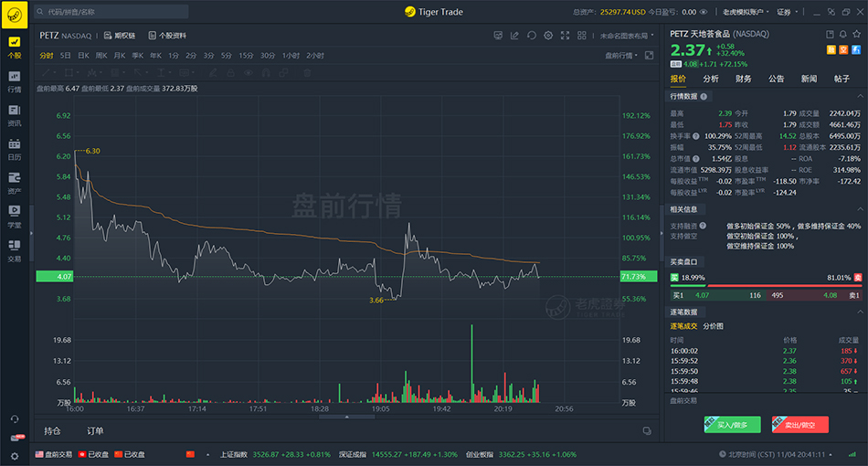Switch to the 帖子 tab

coord(842,79)
